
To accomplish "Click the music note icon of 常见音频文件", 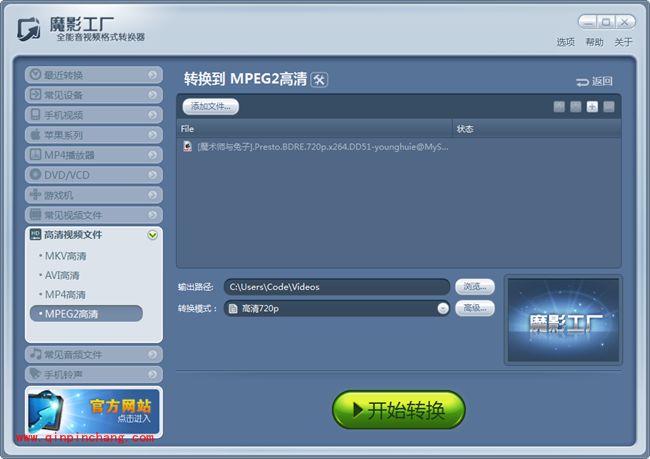I will point(36,354).
